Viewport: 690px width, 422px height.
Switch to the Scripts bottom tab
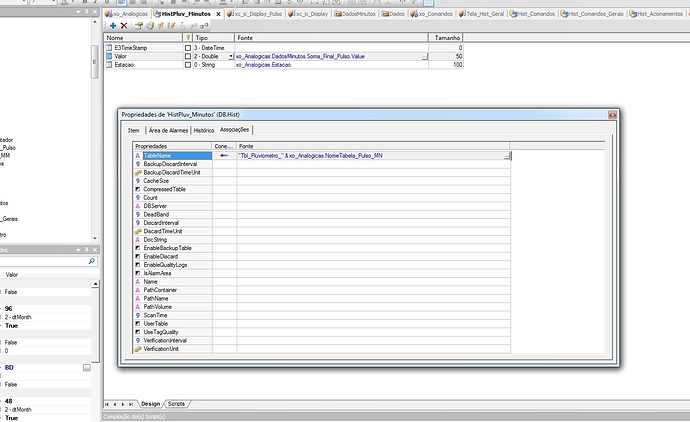coord(176,404)
